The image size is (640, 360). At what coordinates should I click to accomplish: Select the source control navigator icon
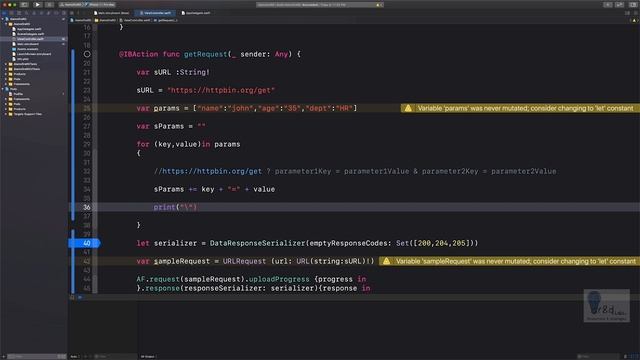point(11,13)
